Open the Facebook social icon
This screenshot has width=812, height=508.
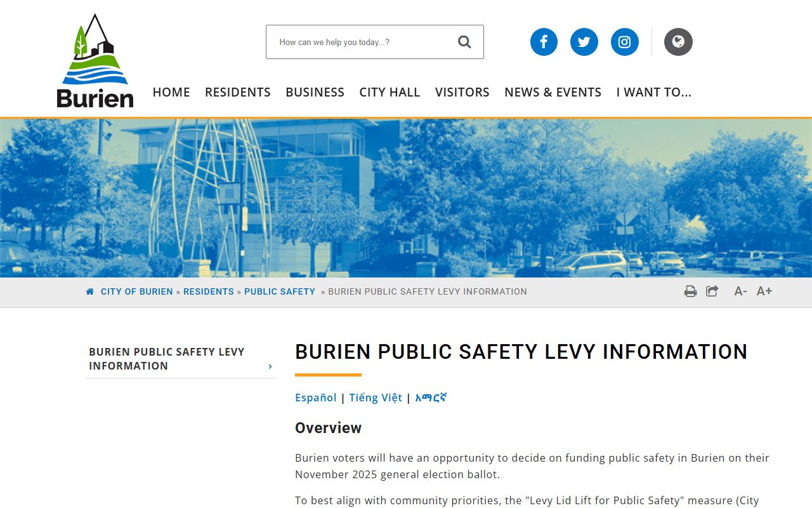544,42
